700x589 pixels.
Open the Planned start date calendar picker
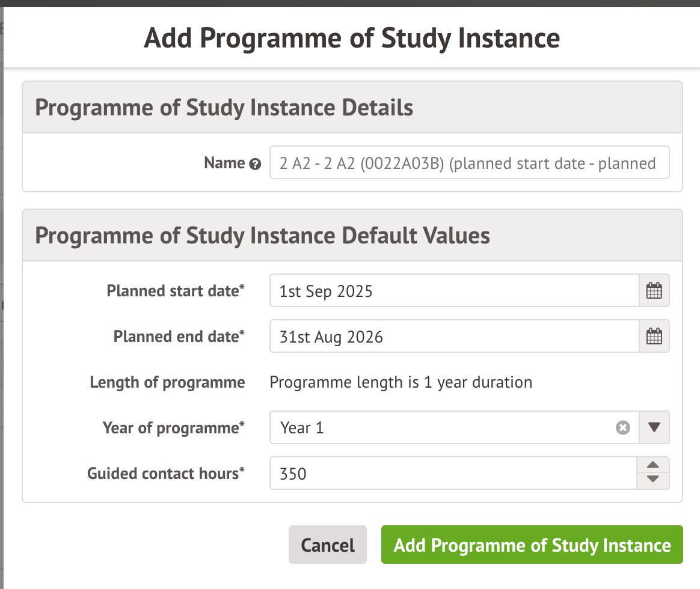(654, 291)
